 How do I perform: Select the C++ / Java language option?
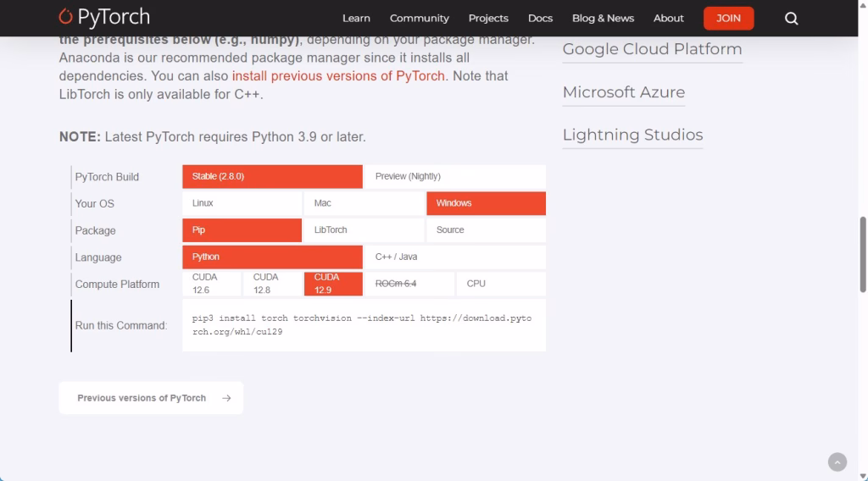pos(455,257)
